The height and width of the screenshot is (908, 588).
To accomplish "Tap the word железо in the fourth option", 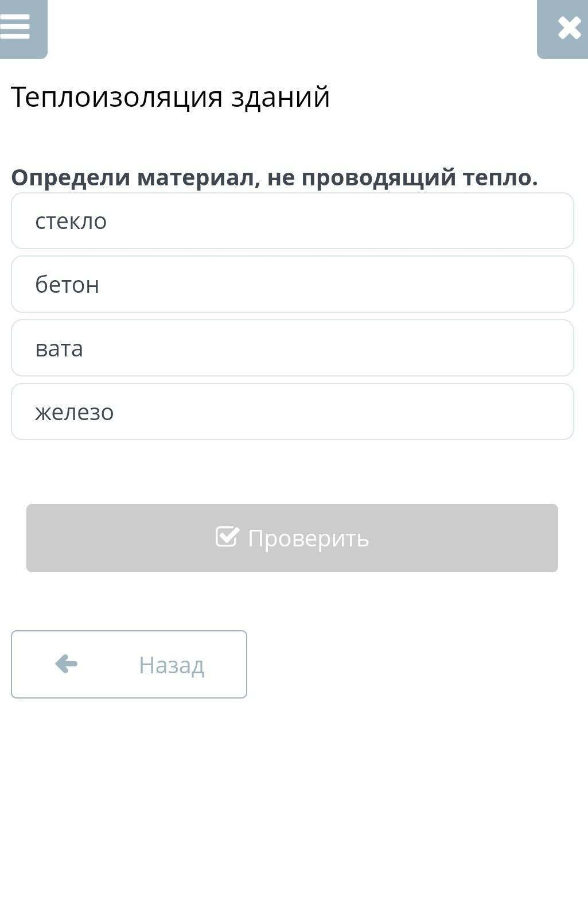I will click(x=75, y=413).
